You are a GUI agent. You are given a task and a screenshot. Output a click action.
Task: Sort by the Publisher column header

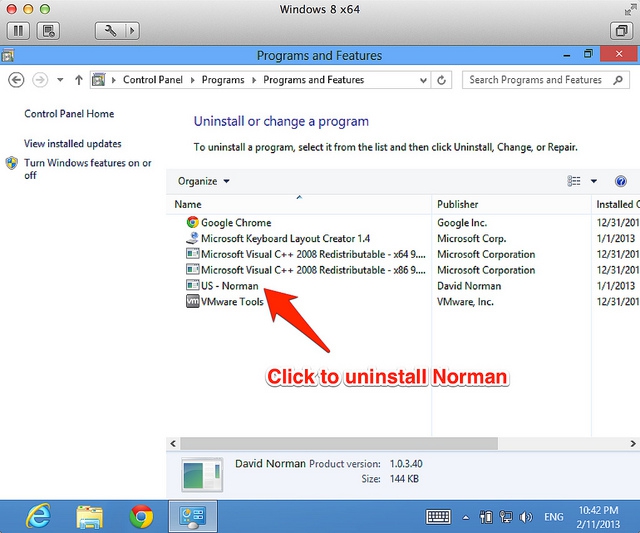tap(511, 204)
